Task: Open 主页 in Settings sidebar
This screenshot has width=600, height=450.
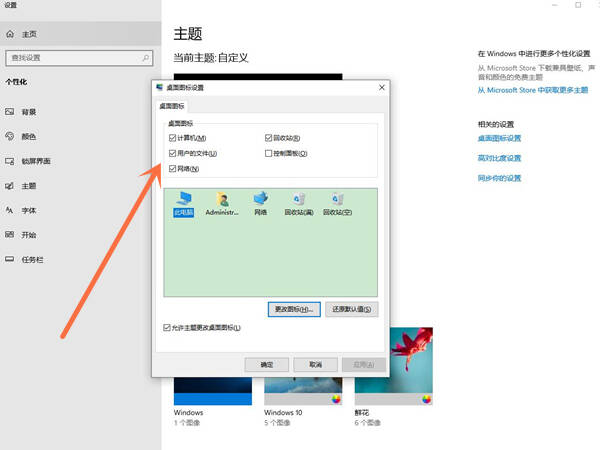Action: pos(80,34)
